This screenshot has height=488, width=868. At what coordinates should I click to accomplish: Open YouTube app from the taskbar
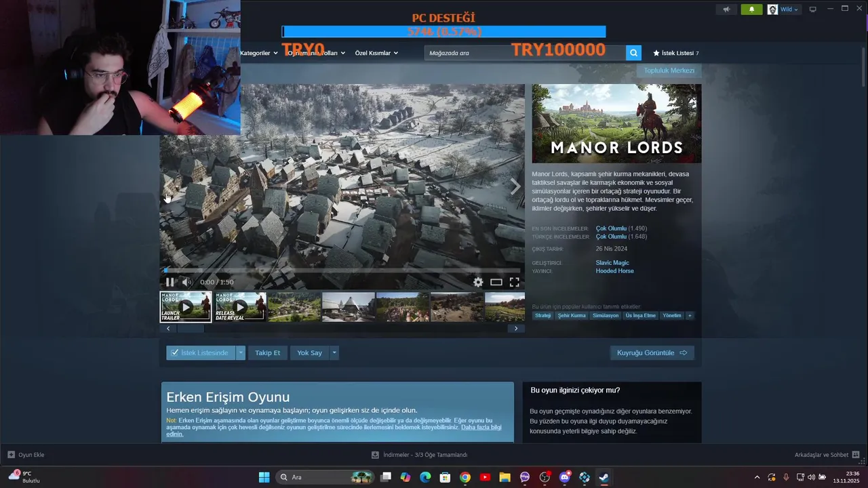pyautogui.click(x=485, y=477)
